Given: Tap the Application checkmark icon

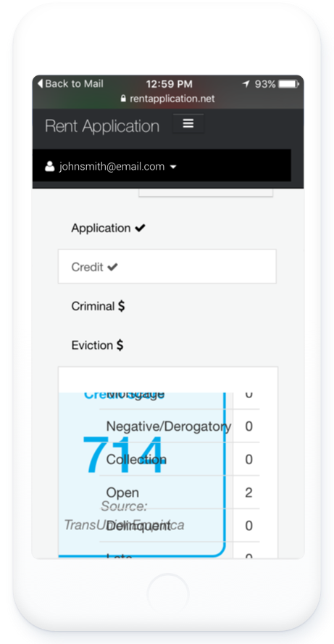Looking at the screenshot, I should pyautogui.click(x=140, y=228).
